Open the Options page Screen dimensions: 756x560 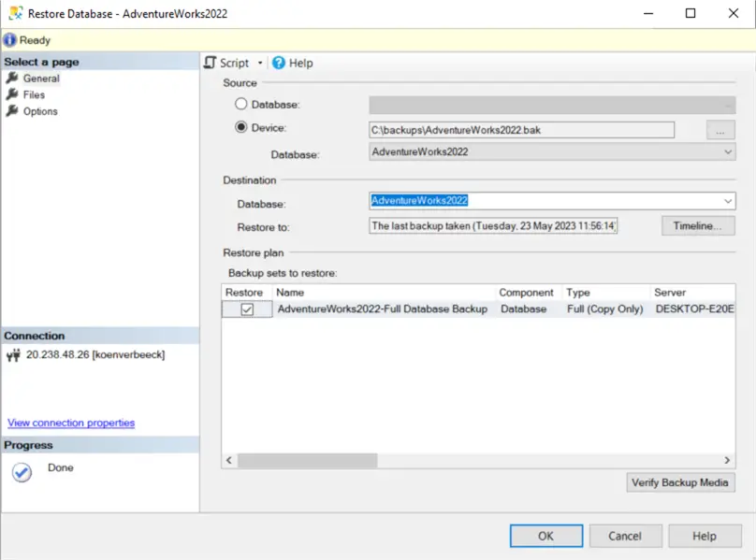[x=40, y=111]
